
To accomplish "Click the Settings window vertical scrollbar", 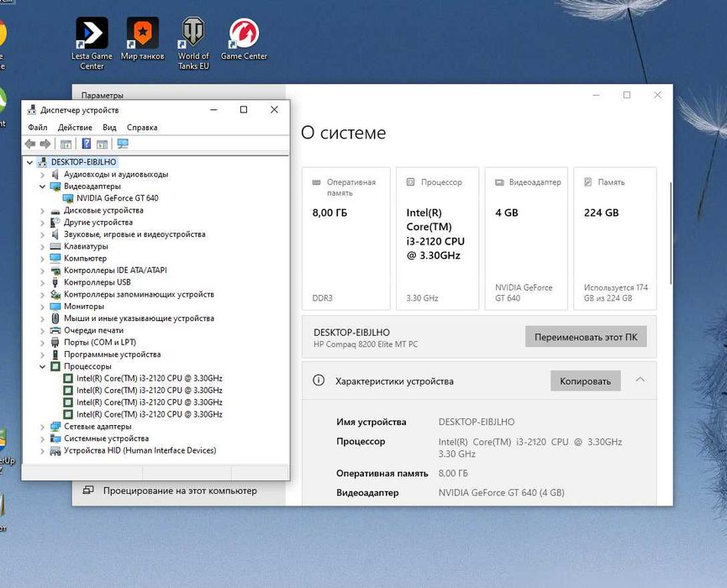I will [x=671, y=234].
